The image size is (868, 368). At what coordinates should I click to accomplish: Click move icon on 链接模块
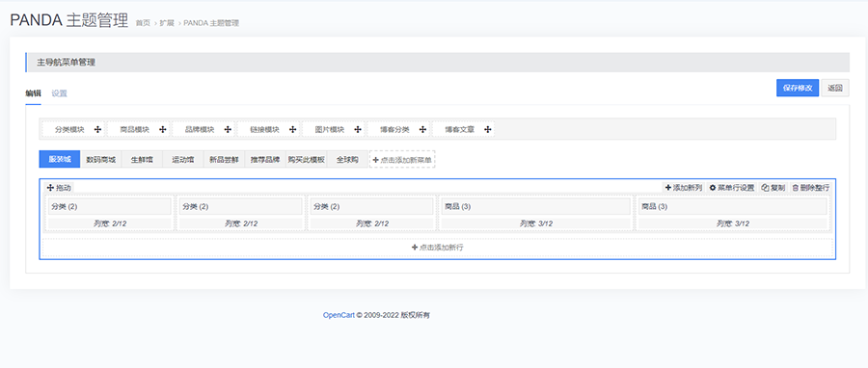[x=293, y=129]
